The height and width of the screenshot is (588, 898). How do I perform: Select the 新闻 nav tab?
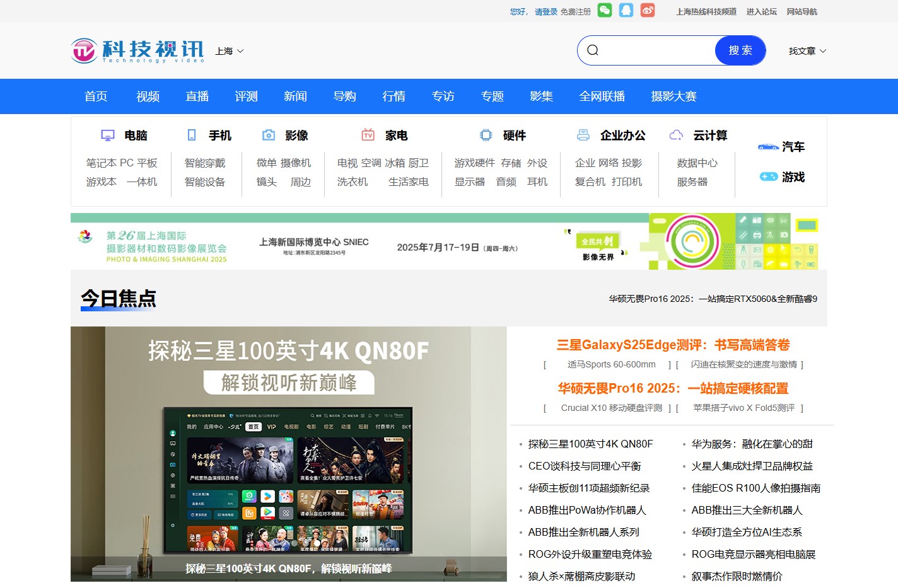tap(296, 96)
